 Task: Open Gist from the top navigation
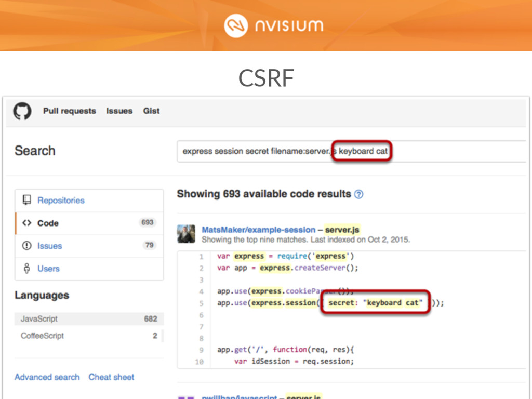(151, 111)
